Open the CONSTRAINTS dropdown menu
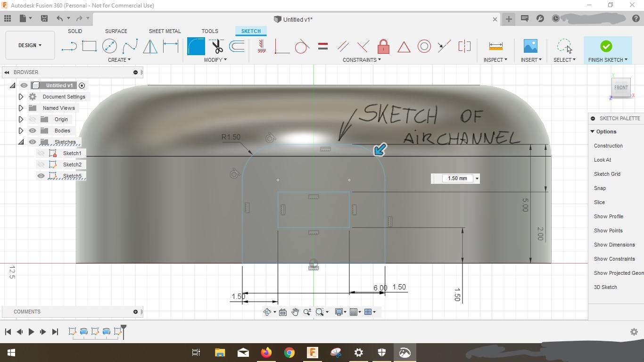This screenshot has height=362, width=644. [362, 60]
